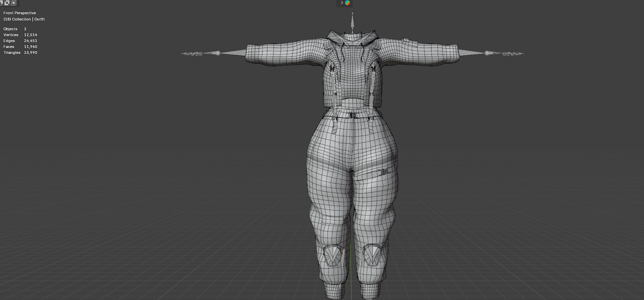Expand the top chevron arrow panel

342,3
